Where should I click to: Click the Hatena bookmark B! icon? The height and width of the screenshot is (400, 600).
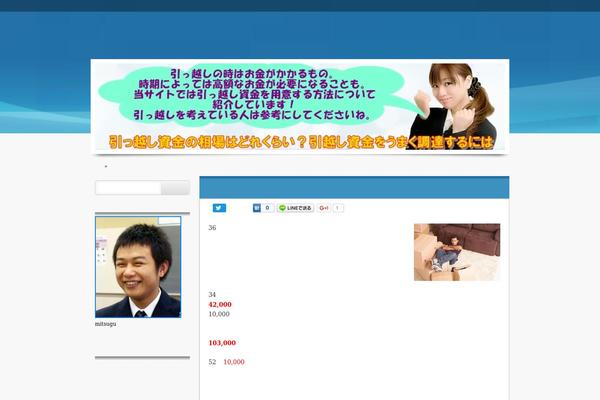[257, 208]
